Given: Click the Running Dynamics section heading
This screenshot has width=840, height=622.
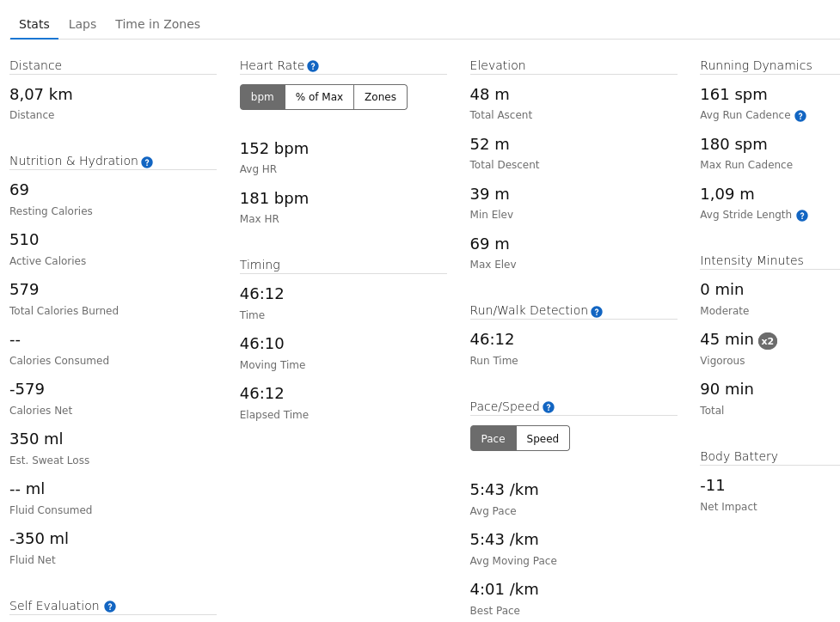Looking at the screenshot, I should point(757,65).
